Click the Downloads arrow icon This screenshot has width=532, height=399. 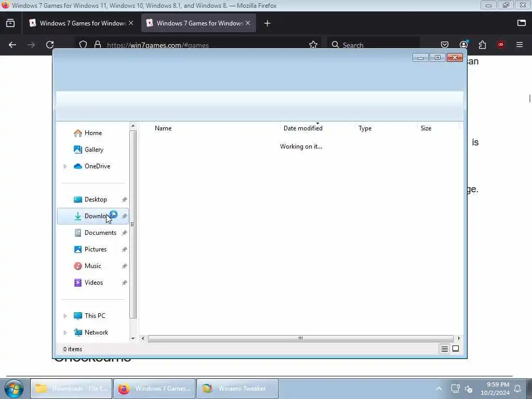pos(78,216)
